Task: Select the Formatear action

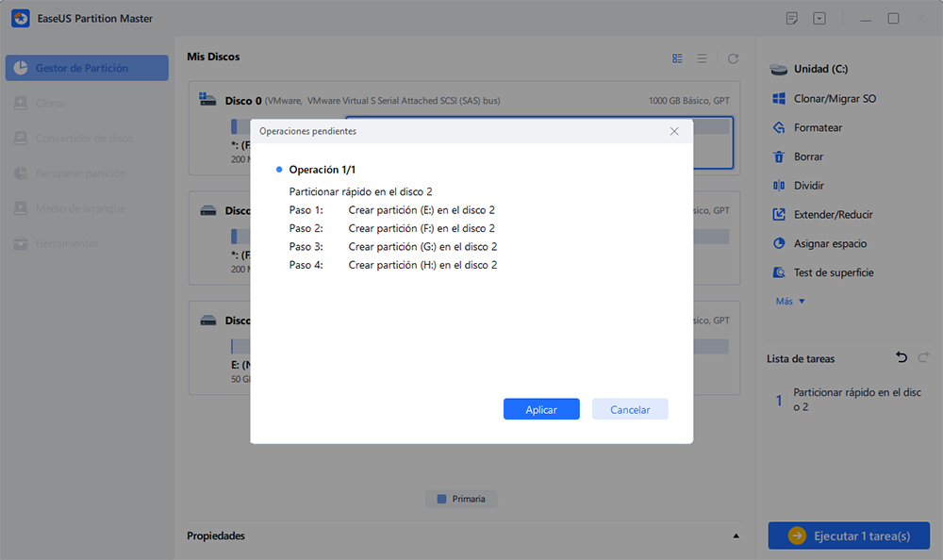Action: [x=818, y=127]
